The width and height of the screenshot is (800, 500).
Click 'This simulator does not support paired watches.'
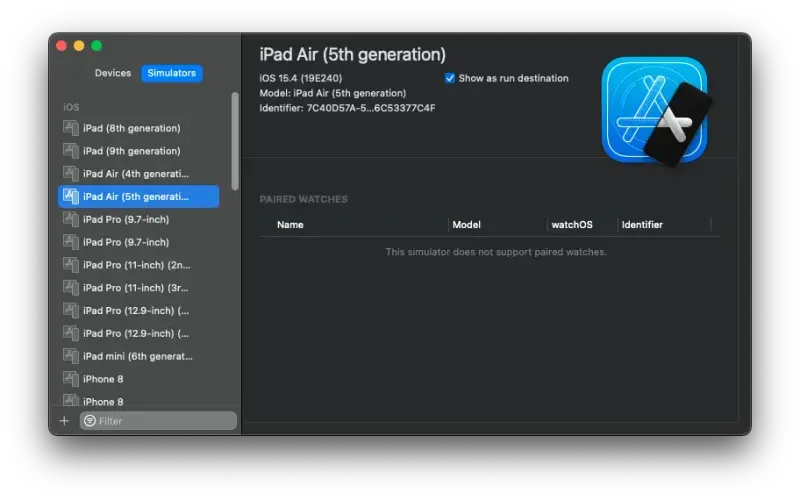coord(496,252)
